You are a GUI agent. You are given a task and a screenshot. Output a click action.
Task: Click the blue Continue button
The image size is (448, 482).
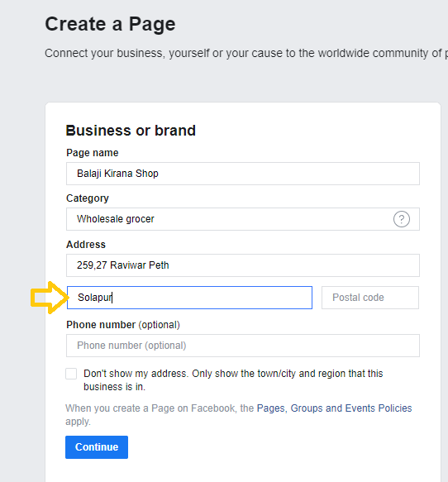pos(97,447)
